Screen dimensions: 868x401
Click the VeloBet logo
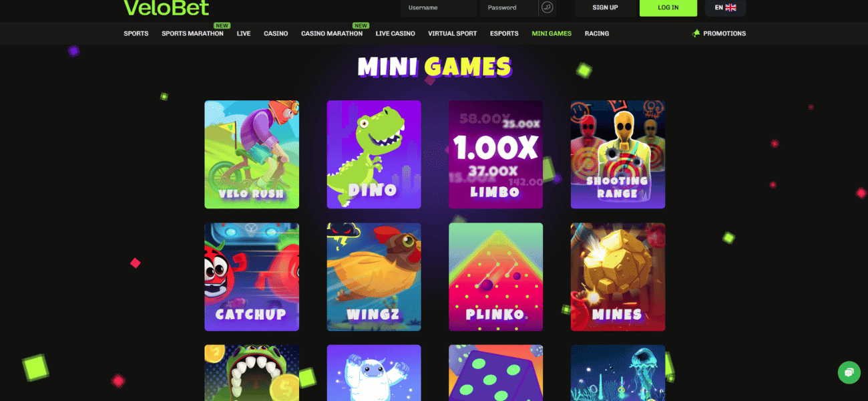pyautogui.click(x=166, y=7)
